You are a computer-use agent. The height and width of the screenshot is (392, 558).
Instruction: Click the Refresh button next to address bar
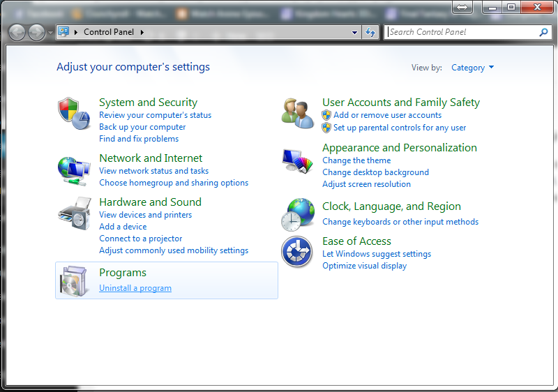[370, 32]
